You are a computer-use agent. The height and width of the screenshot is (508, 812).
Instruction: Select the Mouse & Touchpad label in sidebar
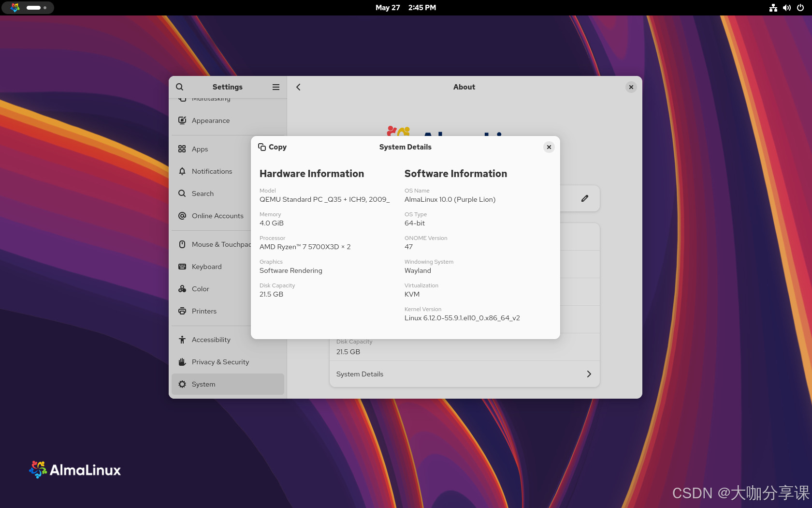pos(221,244)
